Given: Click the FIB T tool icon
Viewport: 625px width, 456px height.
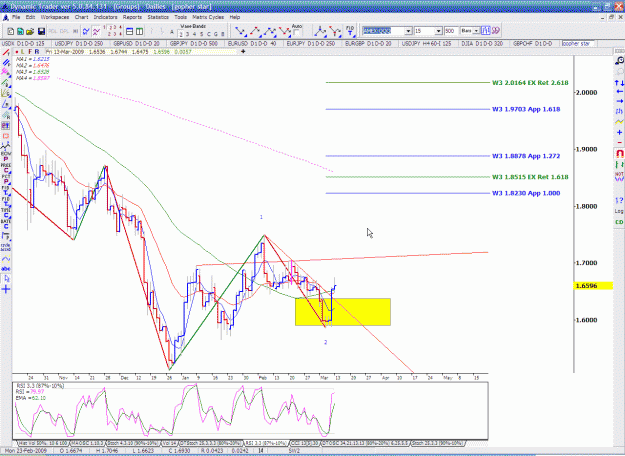Looking at the screenshot, I should tap(350, 31).
